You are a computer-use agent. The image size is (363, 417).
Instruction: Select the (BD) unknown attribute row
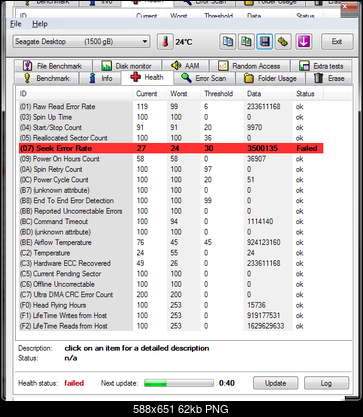(171, 232)
